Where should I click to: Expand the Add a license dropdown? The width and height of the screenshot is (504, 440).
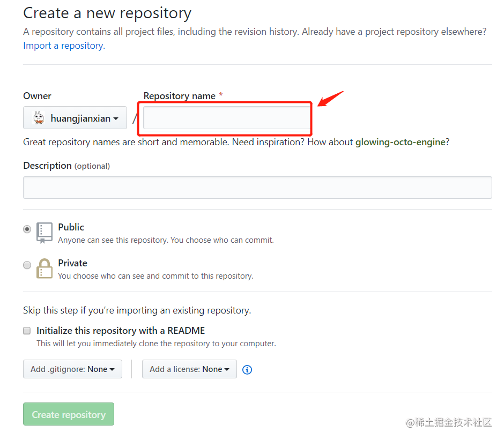pyautogui.click(x=189, y=369)
